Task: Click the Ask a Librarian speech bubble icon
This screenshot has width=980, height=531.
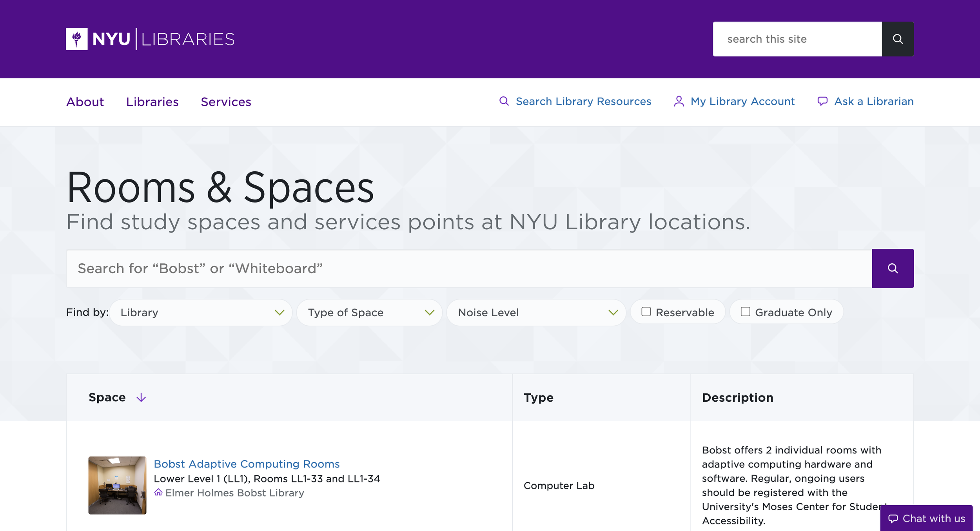Action: 822,101
